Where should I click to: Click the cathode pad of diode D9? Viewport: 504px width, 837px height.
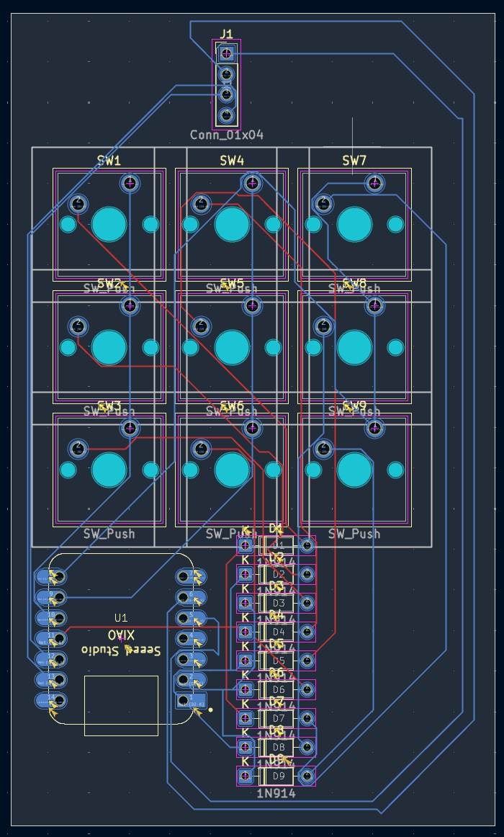[x=246, y=776]
